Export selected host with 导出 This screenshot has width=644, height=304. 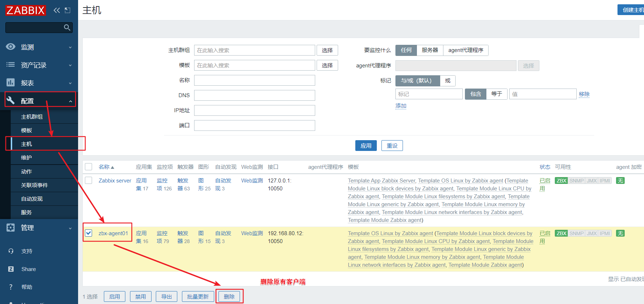[x=167, y=296]
